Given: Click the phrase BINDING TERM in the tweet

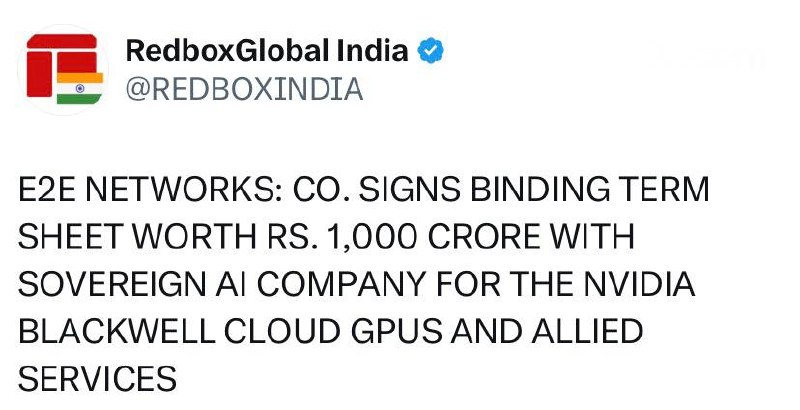Looking at the screenshot, I should pos(589,190).
